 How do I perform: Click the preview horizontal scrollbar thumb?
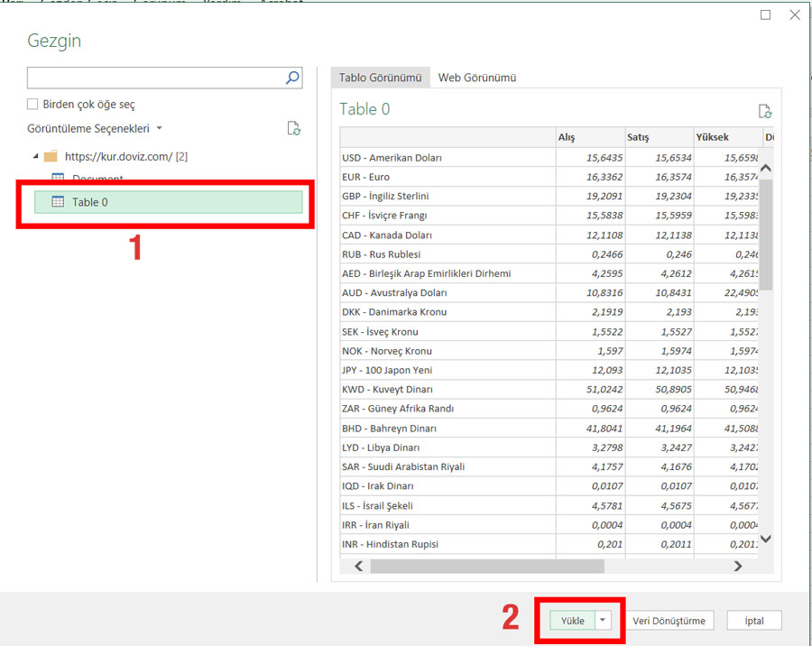pyautogui.click(x=487, y=567)
